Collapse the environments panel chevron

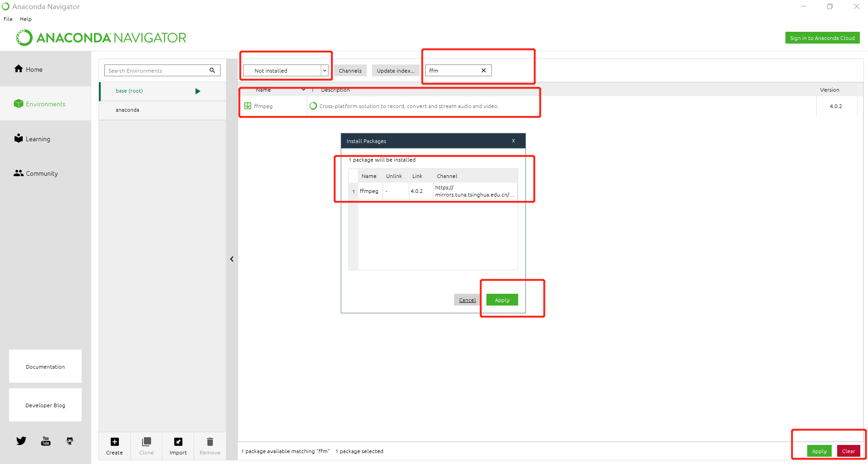click(232, 259)
